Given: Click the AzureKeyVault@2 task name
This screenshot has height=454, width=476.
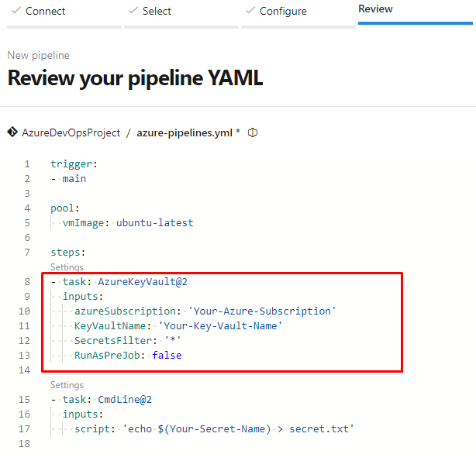Looking at the screenshot, I should (142, 282).
